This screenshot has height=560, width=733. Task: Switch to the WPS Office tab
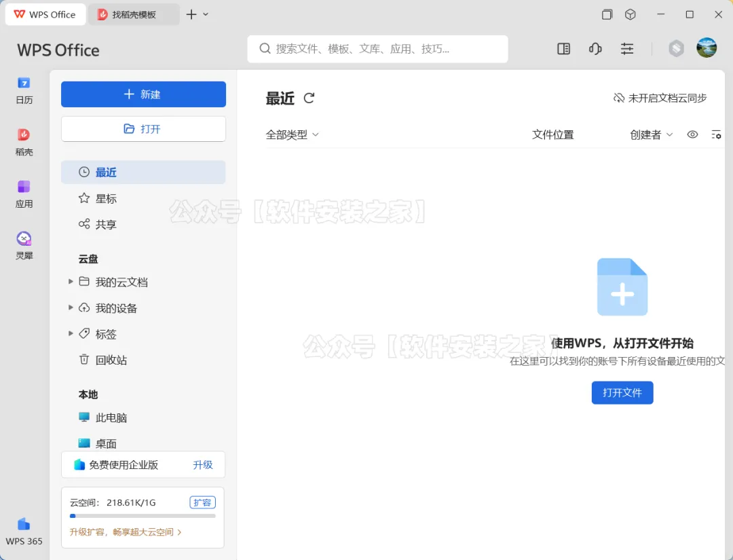click(x=45, y=14)
